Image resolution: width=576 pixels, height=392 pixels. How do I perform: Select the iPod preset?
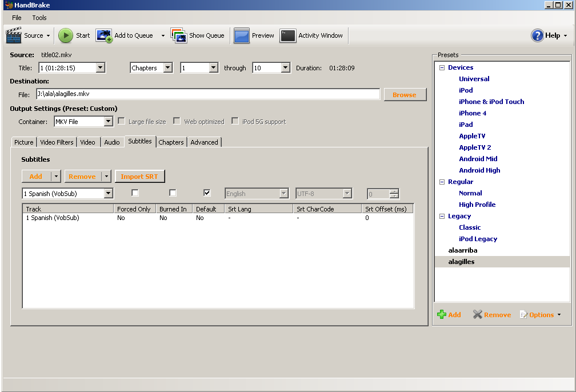[466, 90]
